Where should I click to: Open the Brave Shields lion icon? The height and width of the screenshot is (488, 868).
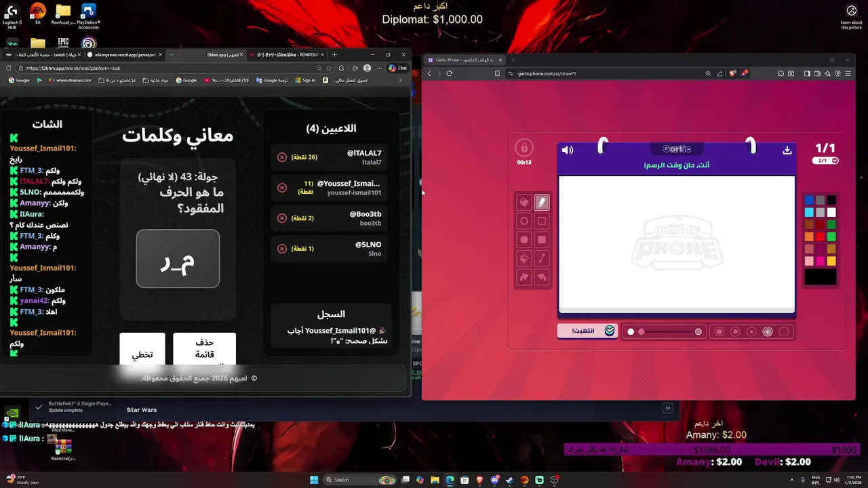click(x=732, y=73)
